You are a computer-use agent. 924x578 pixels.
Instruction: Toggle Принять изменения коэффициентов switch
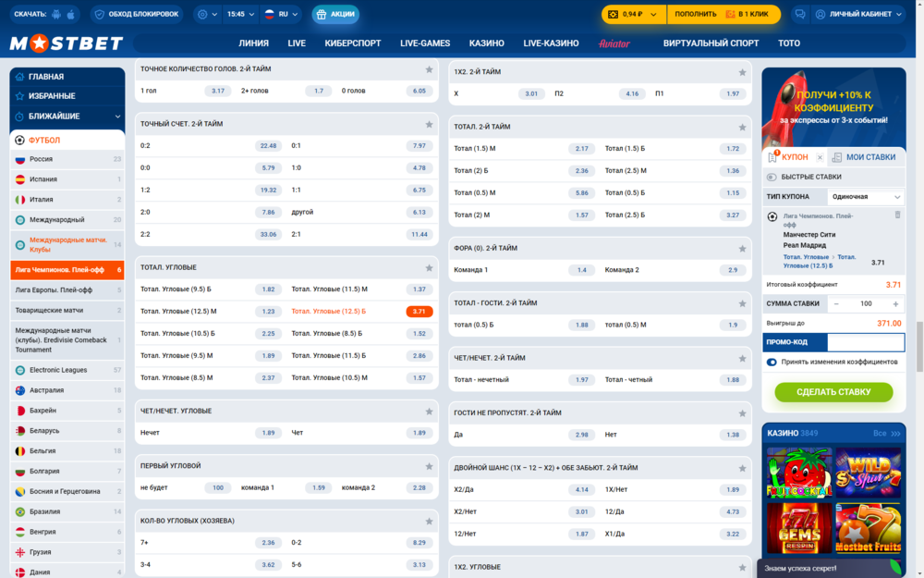point(772,363)
